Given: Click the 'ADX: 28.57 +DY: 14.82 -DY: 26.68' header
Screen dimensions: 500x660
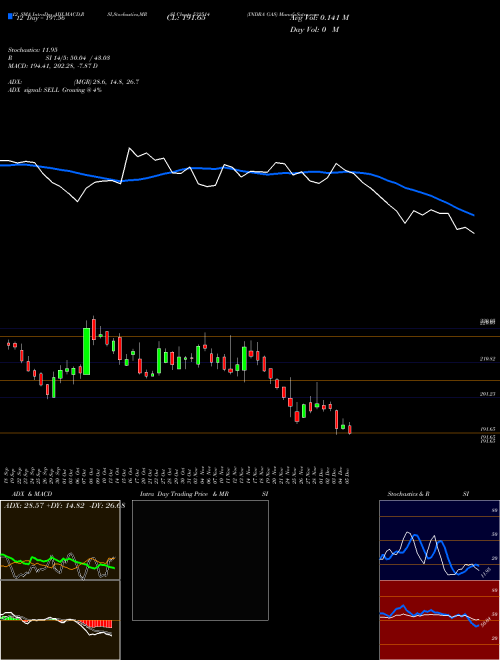Looking at the screenshot, I should click(x=64, y=505).
